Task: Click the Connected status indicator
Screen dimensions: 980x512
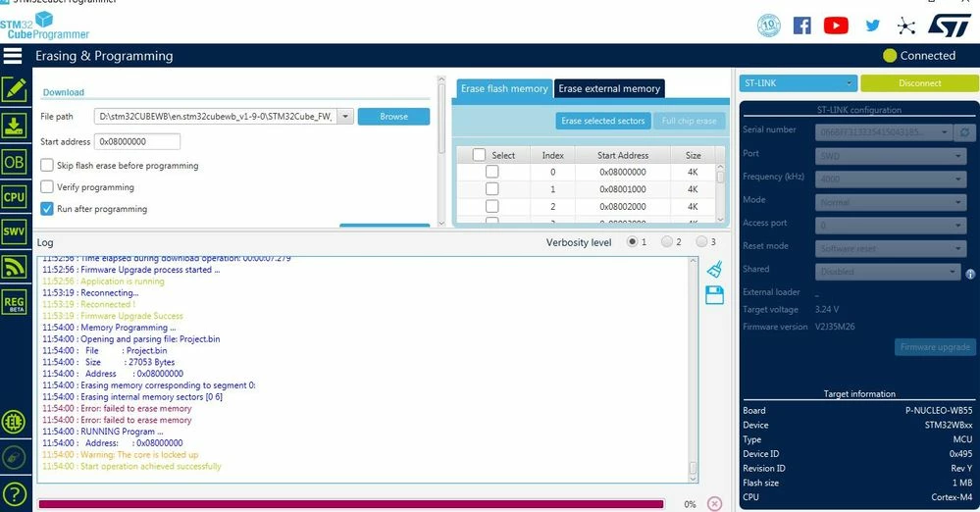Action: (919, 56)
